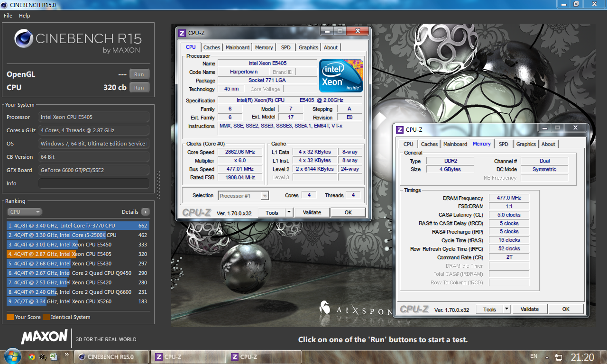
Task: Select the Xeon E5420 ranking row
Action: [x=78, y=282]
